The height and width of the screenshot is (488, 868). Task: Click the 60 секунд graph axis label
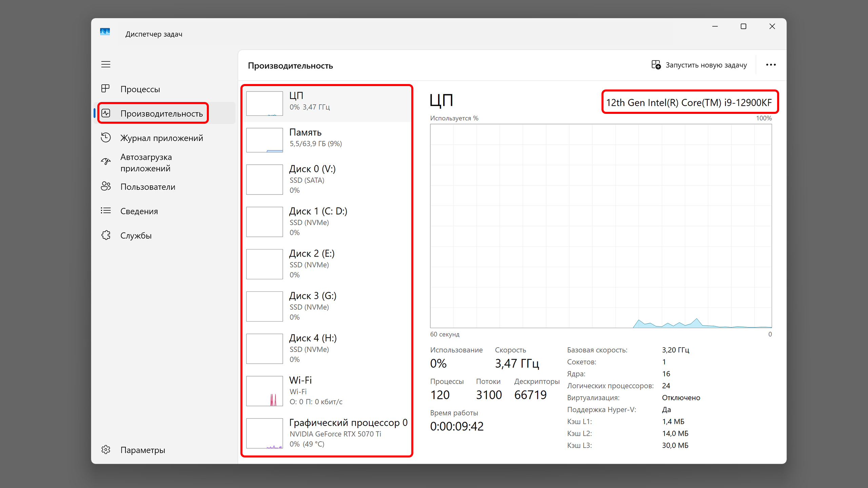pos(445,334)
